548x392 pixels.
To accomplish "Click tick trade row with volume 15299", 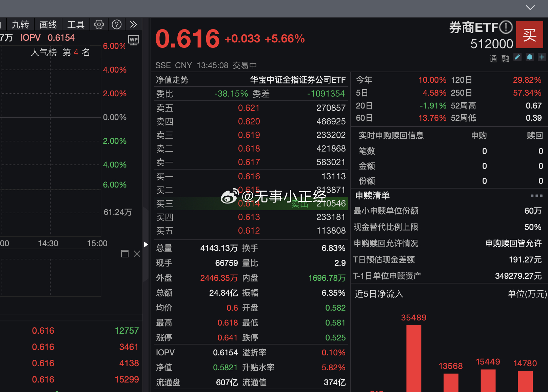I will (x=71, y=379).
